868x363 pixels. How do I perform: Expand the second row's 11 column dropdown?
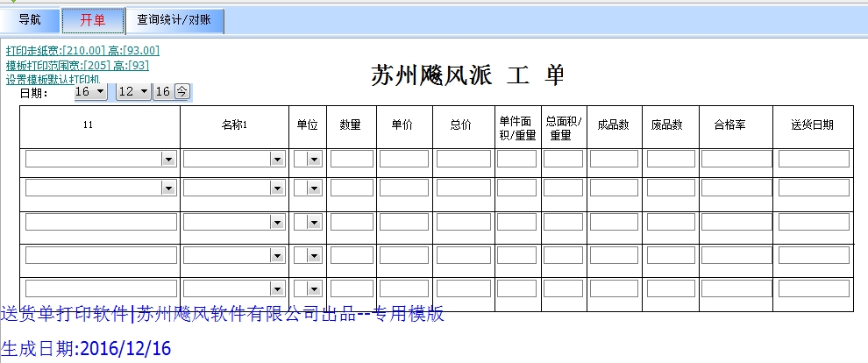(169, 189)
